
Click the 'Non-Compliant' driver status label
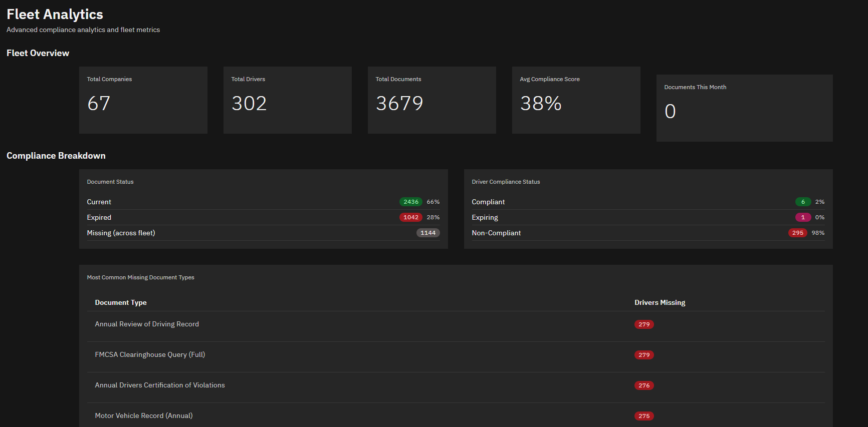click(496, 233)
